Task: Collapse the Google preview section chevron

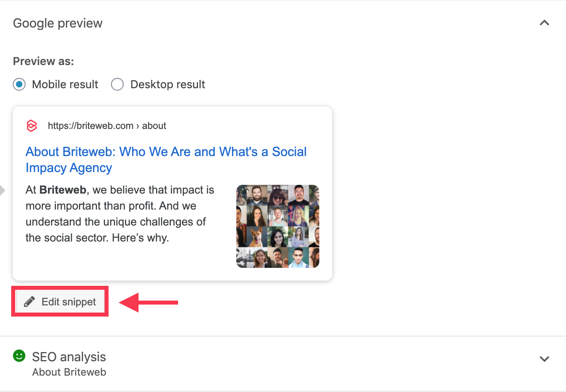Action: tap(544, 23)
